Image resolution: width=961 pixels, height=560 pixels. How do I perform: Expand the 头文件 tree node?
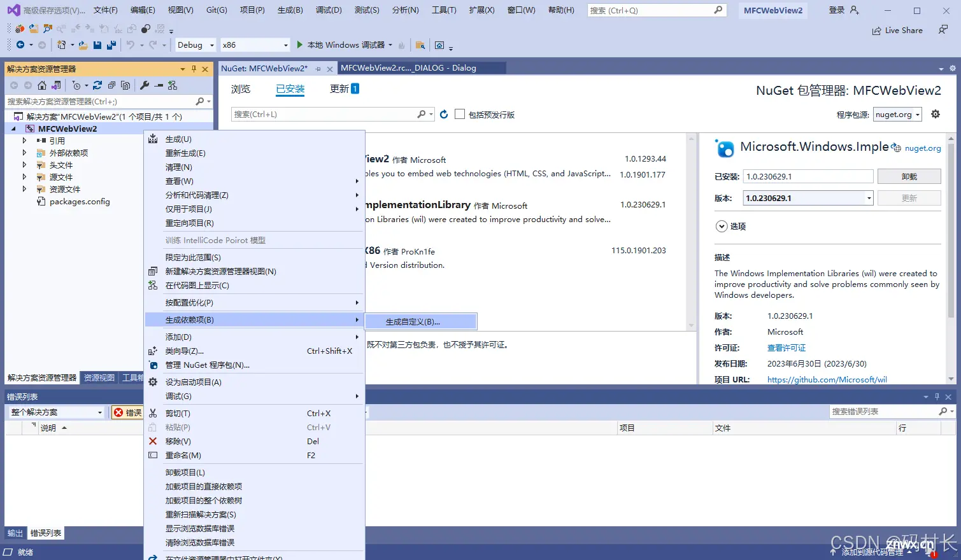tap(25, 165)
